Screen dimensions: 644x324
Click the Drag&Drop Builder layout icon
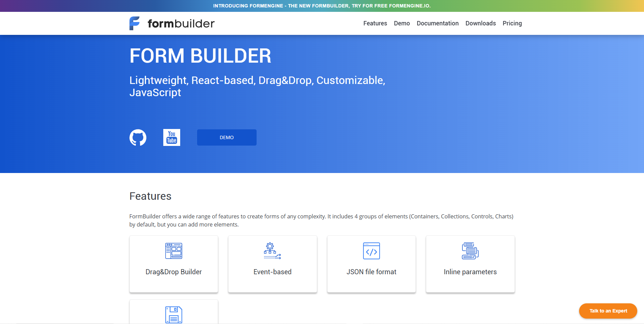[x=174, y=251]
